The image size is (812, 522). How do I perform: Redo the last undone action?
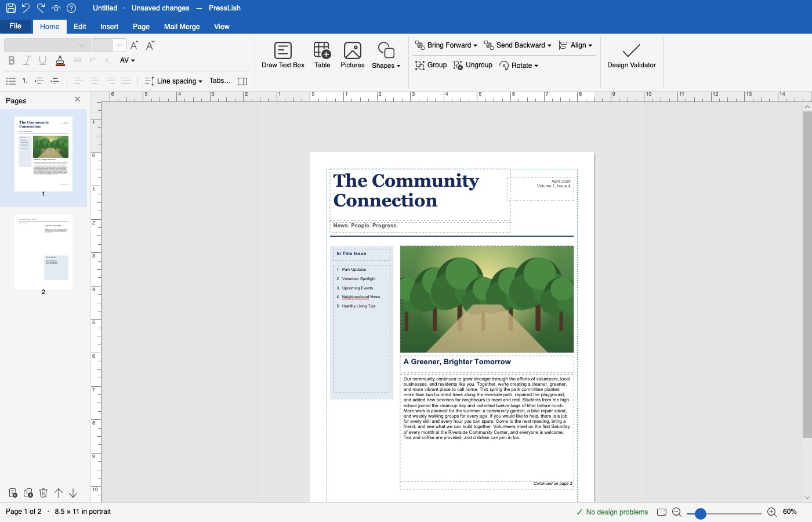41,8
